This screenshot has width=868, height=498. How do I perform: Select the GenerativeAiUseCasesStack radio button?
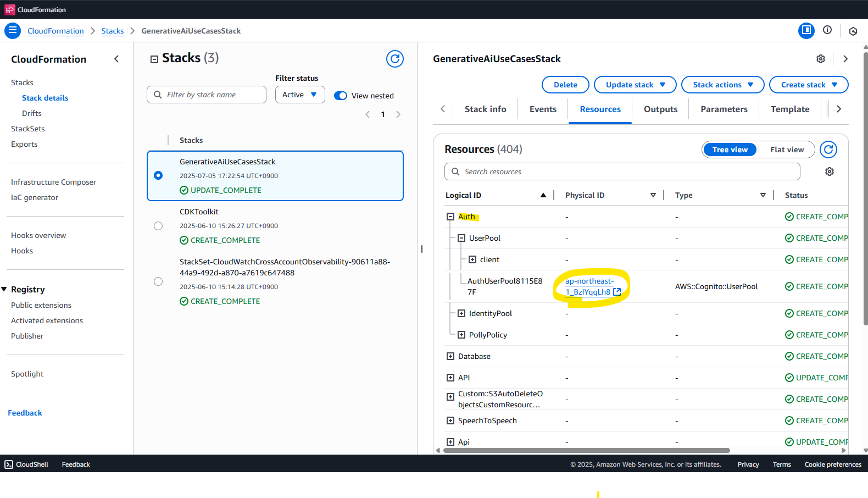click(158, 175)
